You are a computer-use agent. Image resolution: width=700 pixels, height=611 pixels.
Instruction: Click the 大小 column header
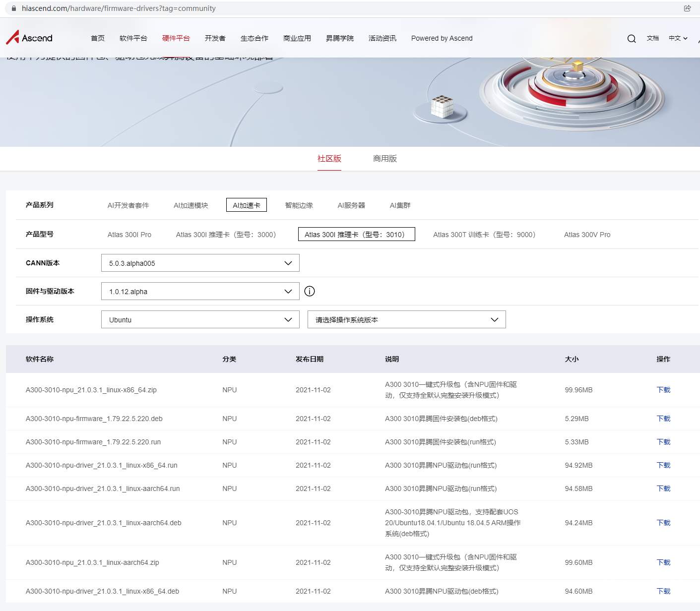pos(572,359)
